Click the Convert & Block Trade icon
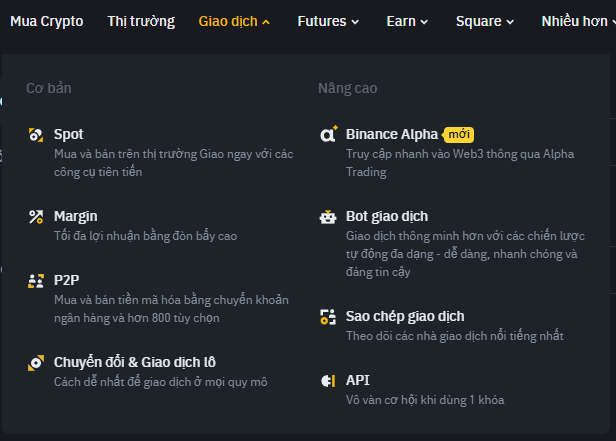The height and width of the screenshot is (441, 616). click(x=36, y=363)
